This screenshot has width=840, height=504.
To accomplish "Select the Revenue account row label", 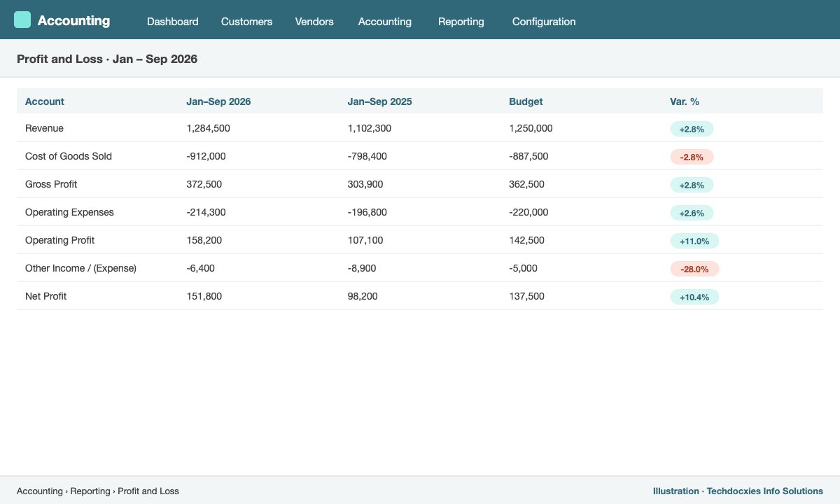I will [44, 128].
